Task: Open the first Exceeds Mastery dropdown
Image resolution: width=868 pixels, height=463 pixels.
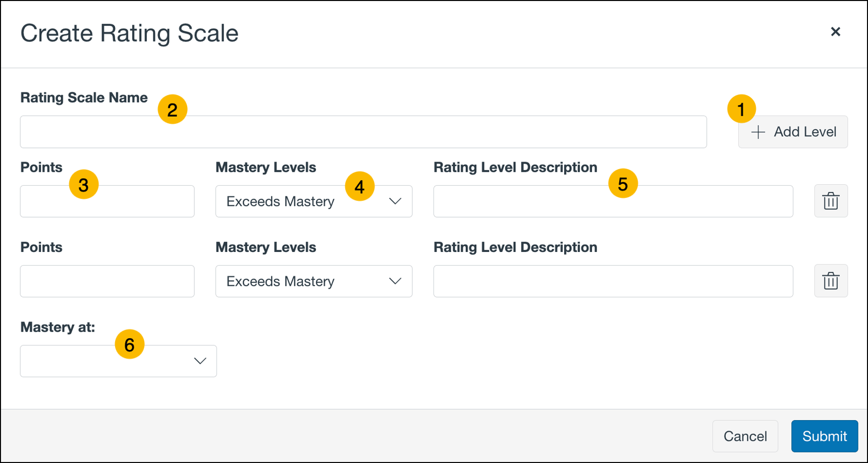Action: pos(313,201)
